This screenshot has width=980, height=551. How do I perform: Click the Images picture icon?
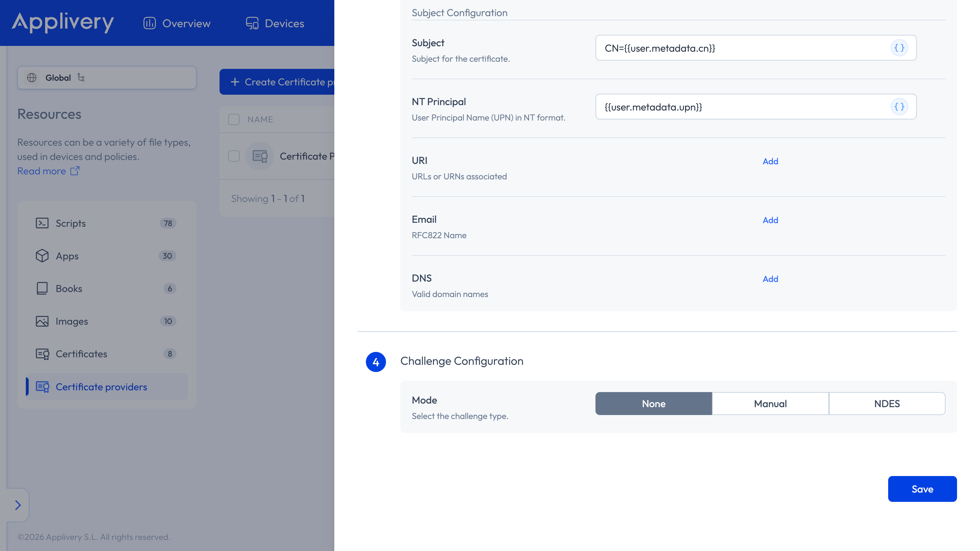pos(42,321)
